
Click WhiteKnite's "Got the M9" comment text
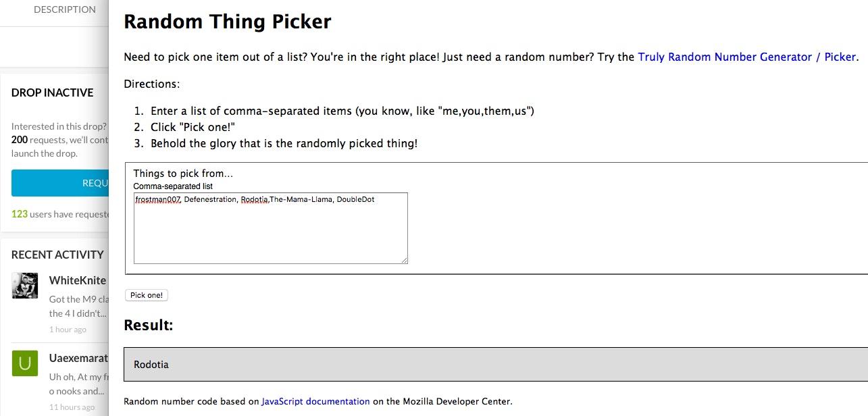(x=78, y=306)
